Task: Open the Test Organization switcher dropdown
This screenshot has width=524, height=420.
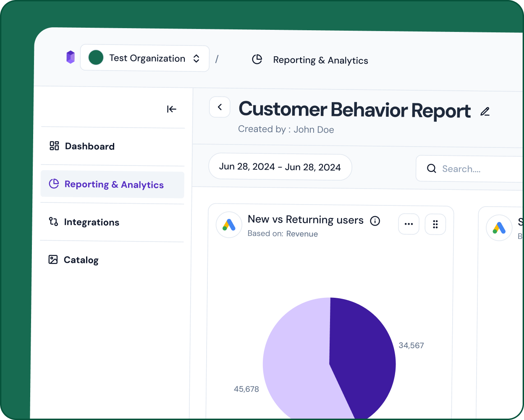Action: 145,58
